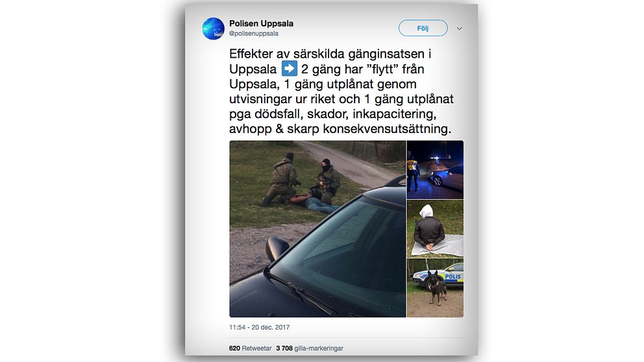Click the word 'konsekvensutsättning' in the tweet

click(387, 129)
